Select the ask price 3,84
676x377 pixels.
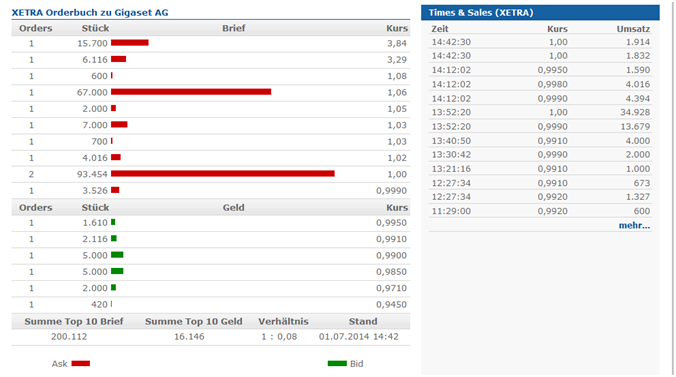[x=397, y=43]
